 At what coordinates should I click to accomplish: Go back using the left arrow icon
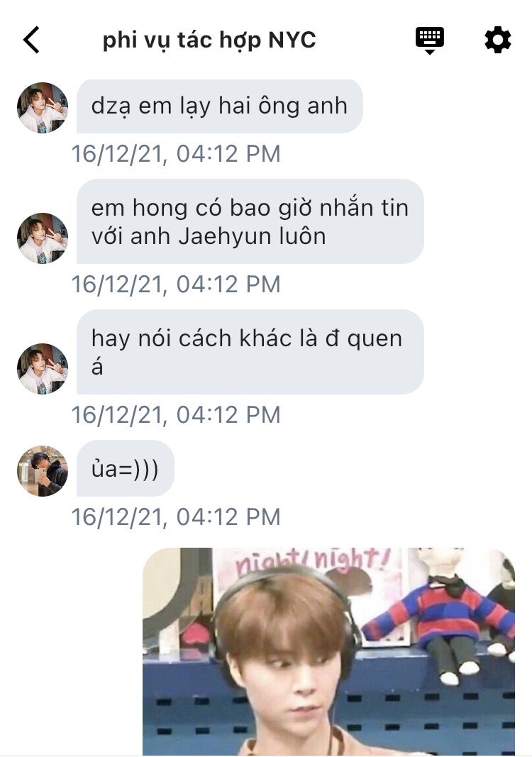(x=31, y=40)
